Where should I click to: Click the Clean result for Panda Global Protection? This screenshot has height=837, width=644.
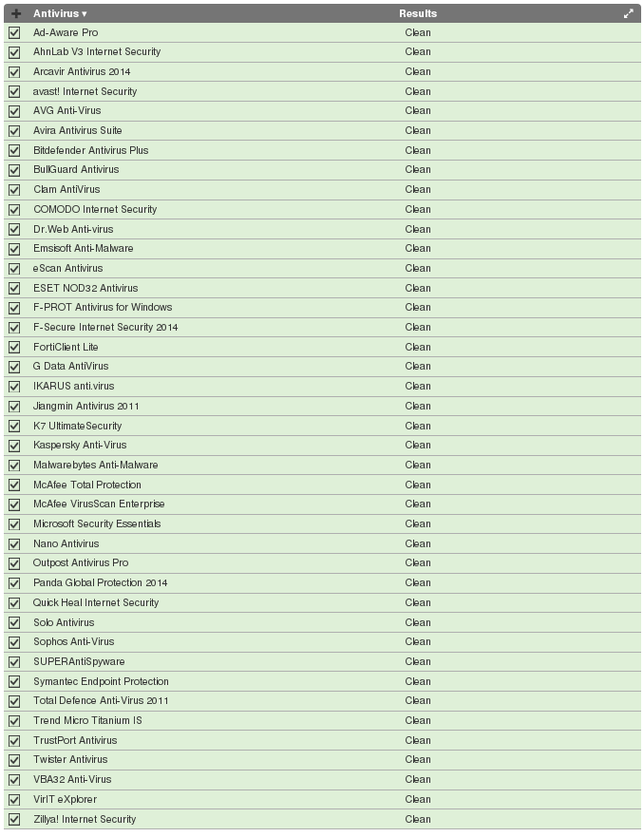418,583
